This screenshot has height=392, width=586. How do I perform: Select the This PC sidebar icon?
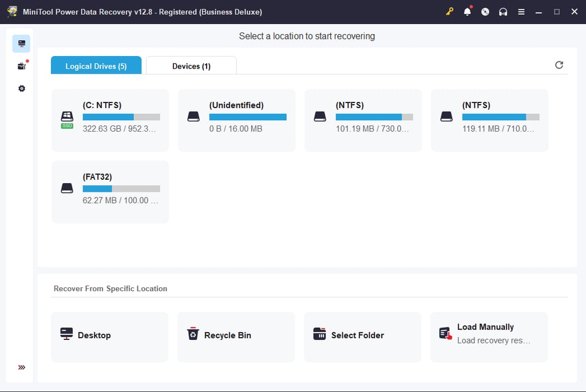(x=21, y=43)
